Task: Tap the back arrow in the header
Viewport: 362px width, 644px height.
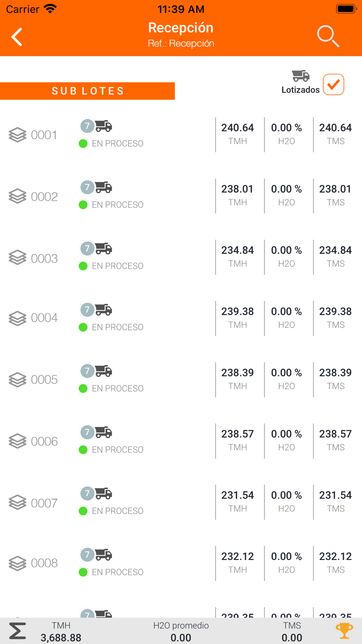Action: pyautogui.click(x=17, y=37)
